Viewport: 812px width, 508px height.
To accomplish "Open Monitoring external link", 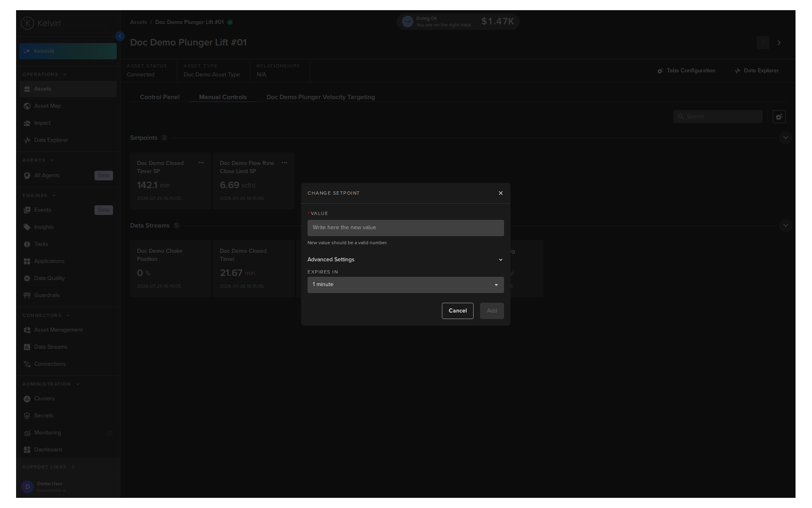I will pos(68,433).
